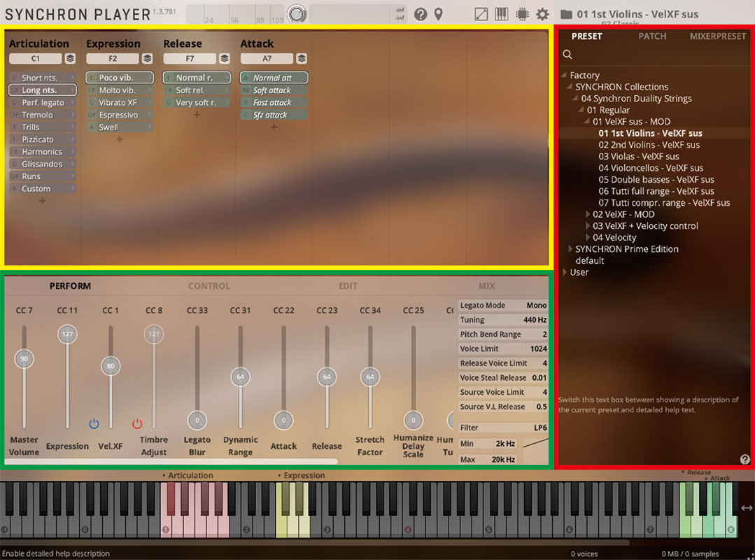
Task: Load 04 Violoncellos - VelXF sus preset
Action: 651,168
